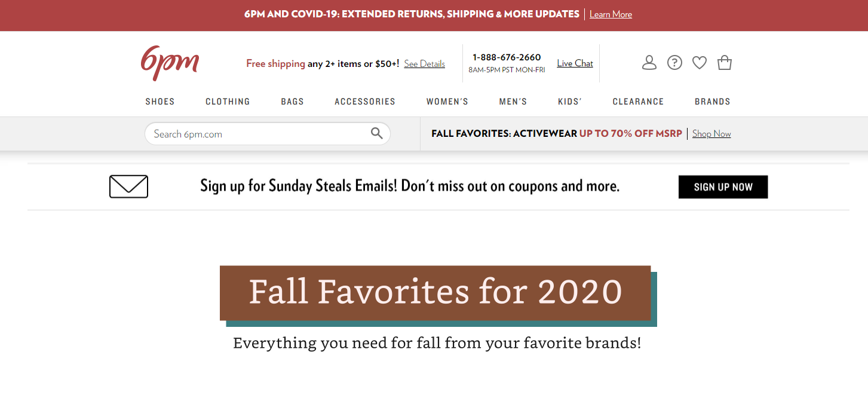Screen dimensions: 868x395
Task: Open the account profile icon
Action: [649, 63]
